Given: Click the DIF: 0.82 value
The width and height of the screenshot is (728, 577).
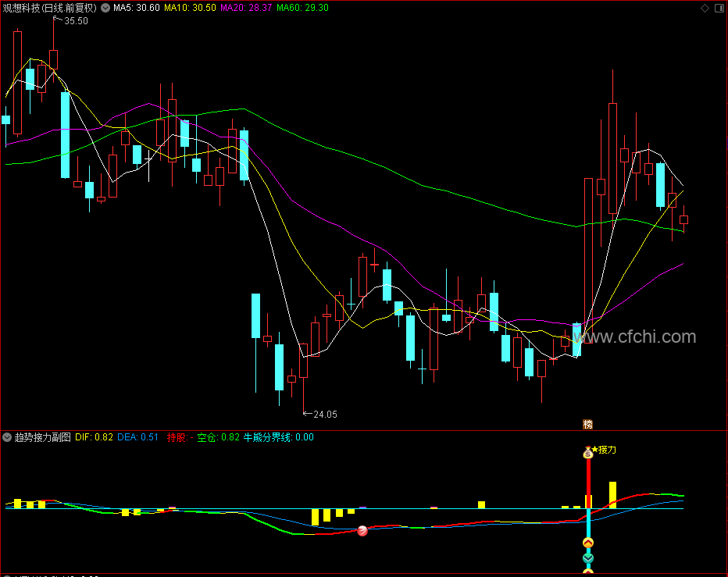Looking at the screenshot, I should pyautogui.click(x=95, y=437).
